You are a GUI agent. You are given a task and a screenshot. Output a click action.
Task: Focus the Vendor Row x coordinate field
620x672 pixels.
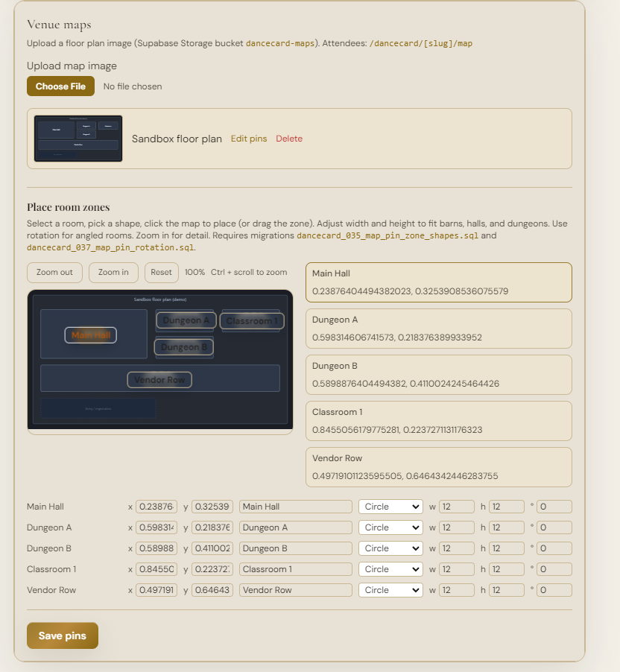click(x=156, y=590)
